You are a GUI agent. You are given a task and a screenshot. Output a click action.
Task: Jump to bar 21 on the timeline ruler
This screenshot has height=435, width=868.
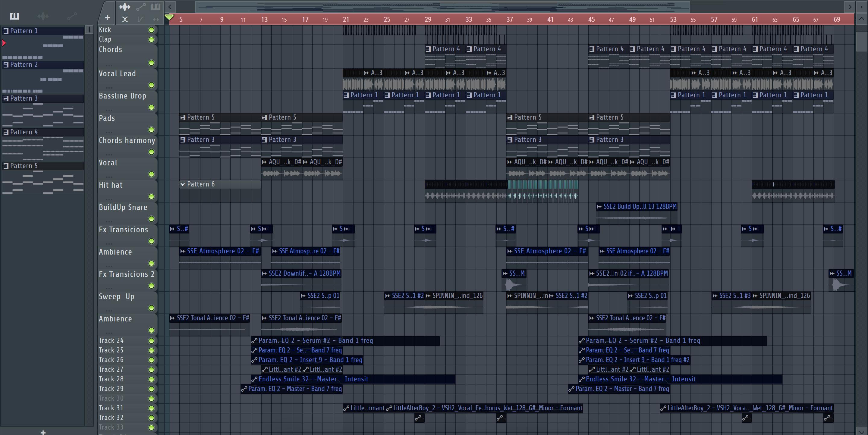pos(346,20)
